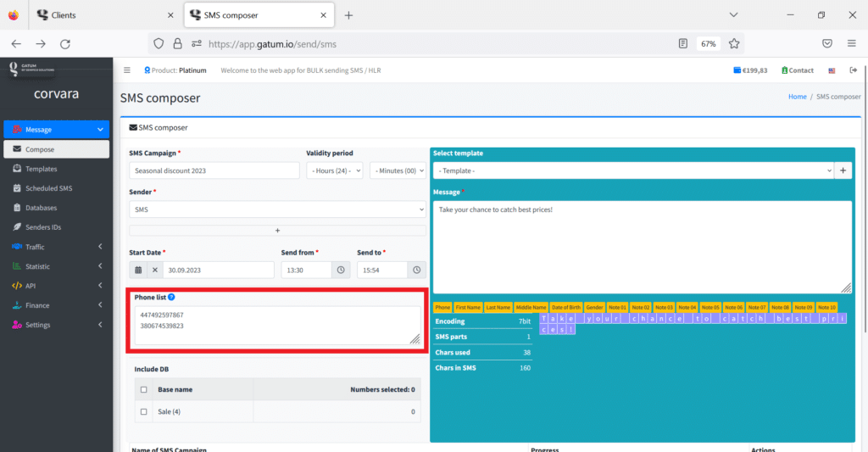Open the Template selection dropdown
Image resolution: width=868 pixels, height=452 pixels.
tap(633, 170)
